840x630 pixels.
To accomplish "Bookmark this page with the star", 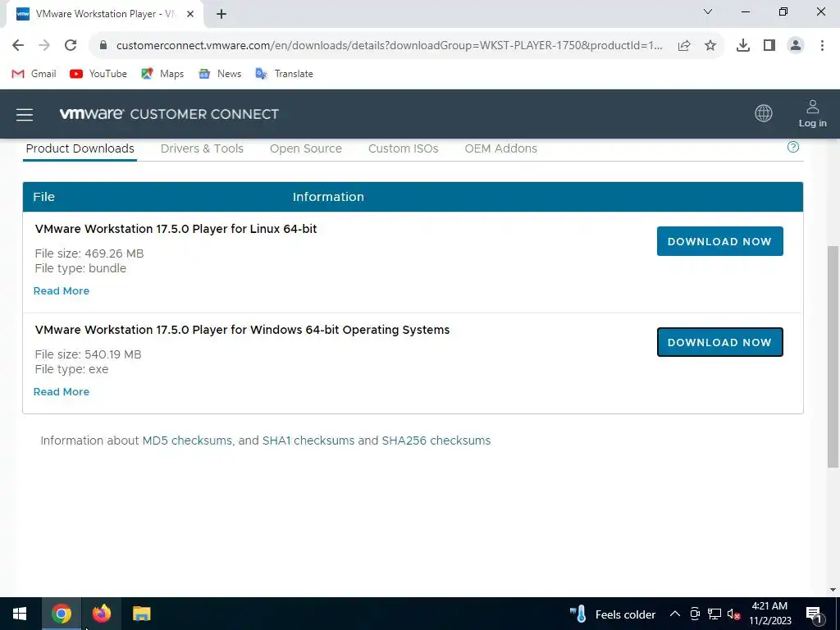I will click(x=710, y=46).
